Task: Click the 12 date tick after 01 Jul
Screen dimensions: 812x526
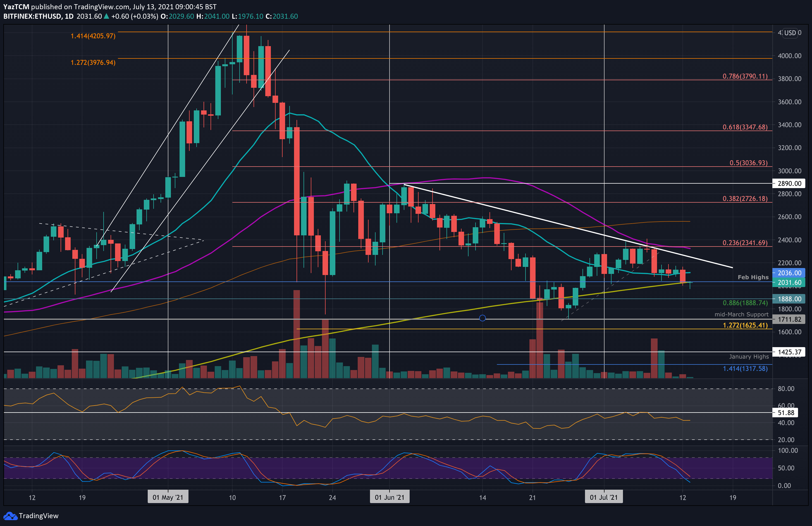Action: click(x=682, y=497)
